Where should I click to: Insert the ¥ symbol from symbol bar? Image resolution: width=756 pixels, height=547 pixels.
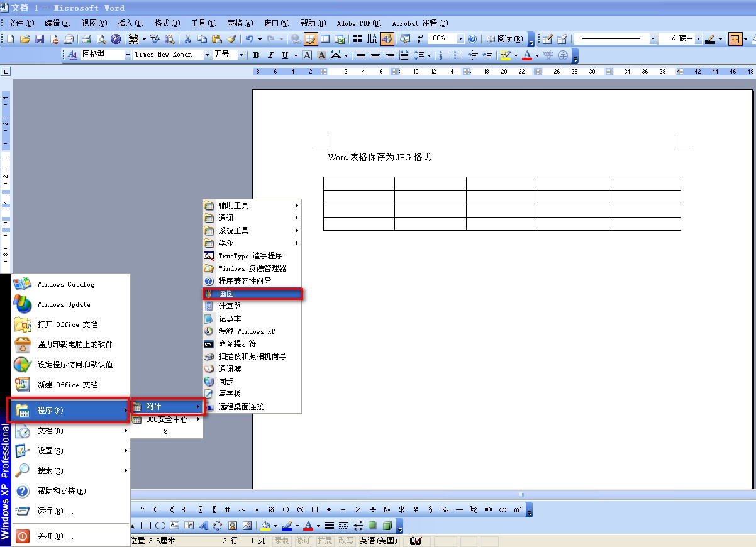416,509
